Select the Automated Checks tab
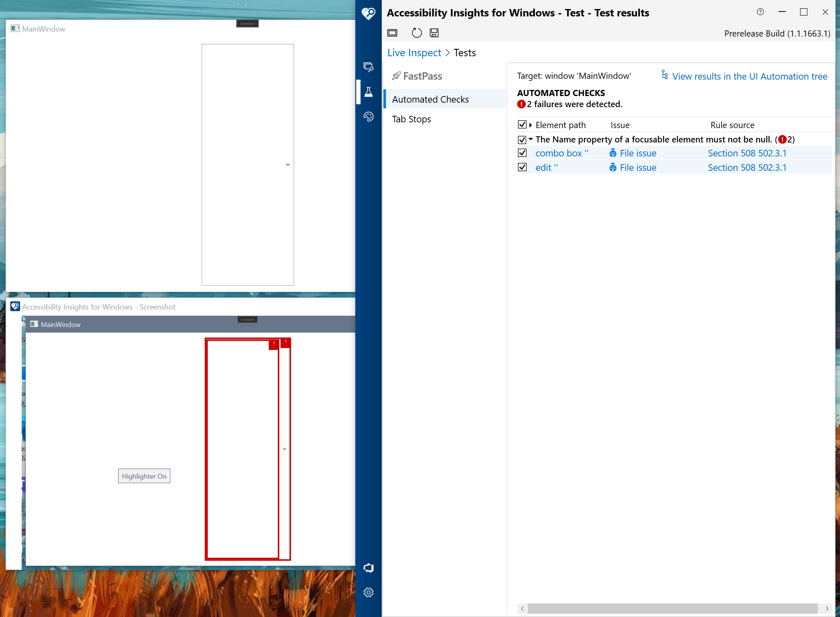Viewport: 840px width, 617px height. coord(430,99)
